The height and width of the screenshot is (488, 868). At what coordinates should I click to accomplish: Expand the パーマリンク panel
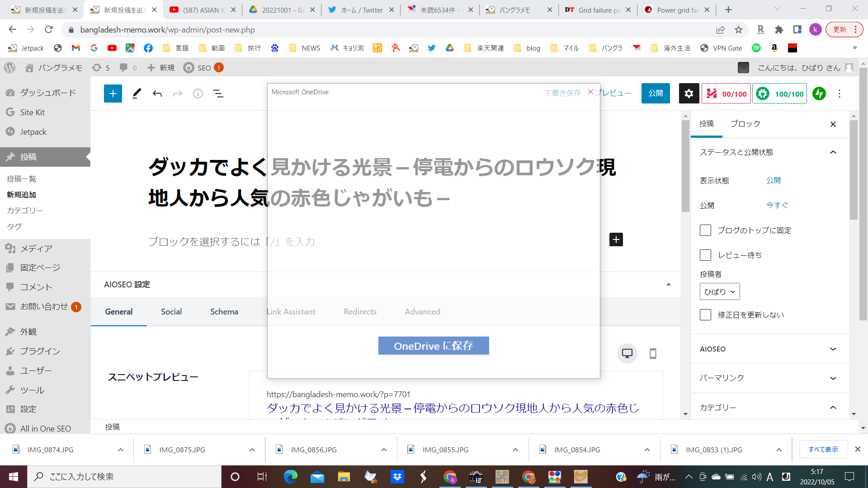click(833, 378)
